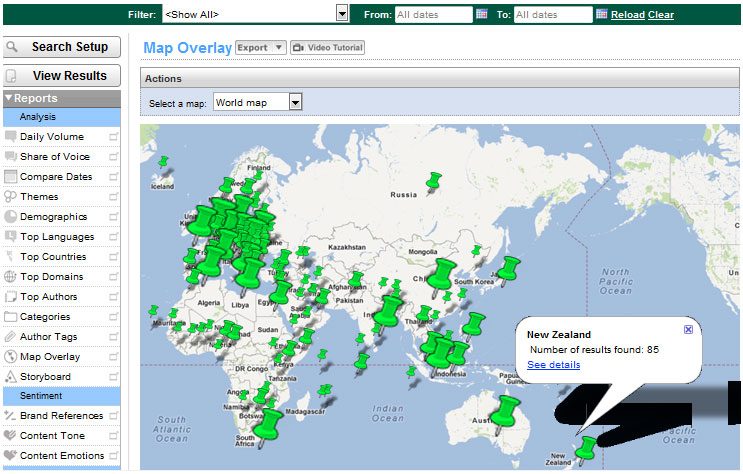743x474 pixels.
Task: Pop out Daily Volume in new window
Action: coord(113,137)
